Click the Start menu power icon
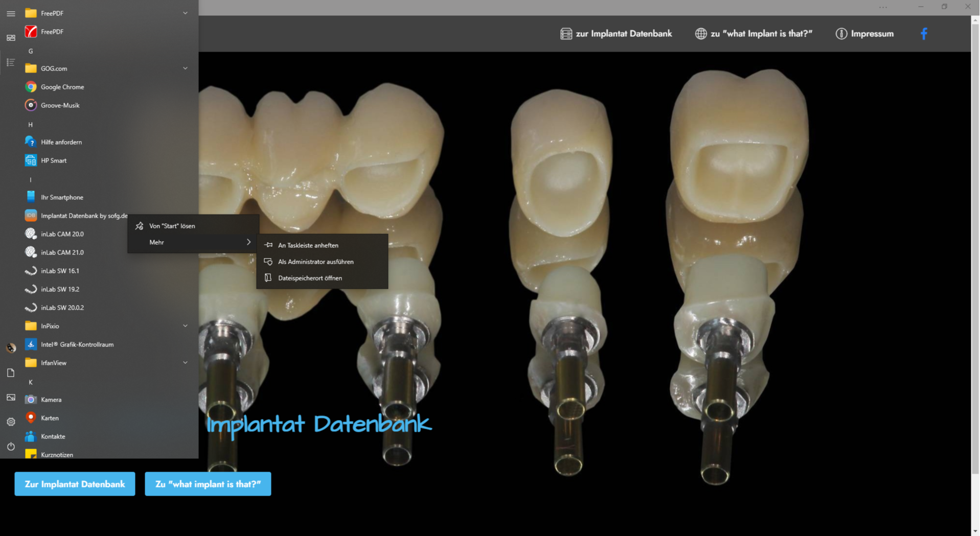Viewport: 980px width, 536px height. 11,446
